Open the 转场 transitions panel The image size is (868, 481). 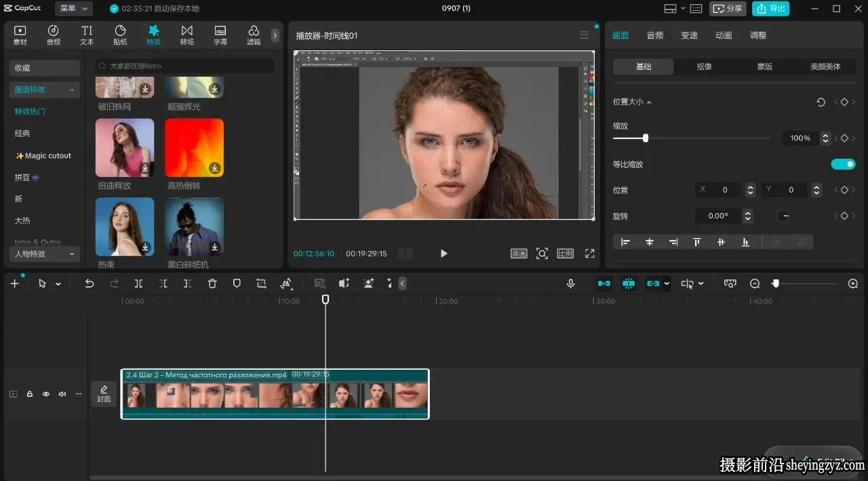click(187, 35)
